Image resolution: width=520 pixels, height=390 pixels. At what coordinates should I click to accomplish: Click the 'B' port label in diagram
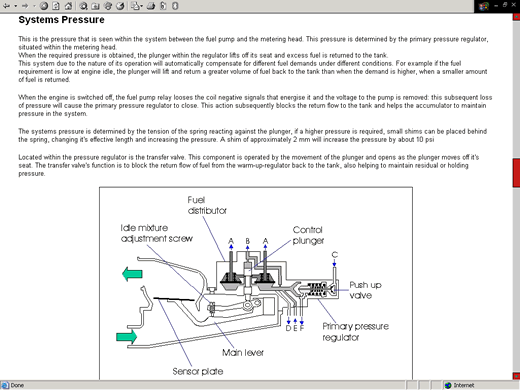click(248, 241)
